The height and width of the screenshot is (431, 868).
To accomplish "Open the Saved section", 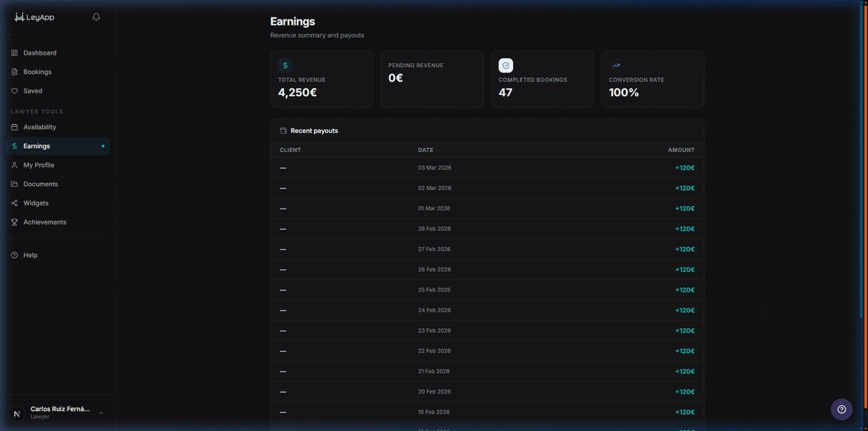I will [x=33, y=90].
